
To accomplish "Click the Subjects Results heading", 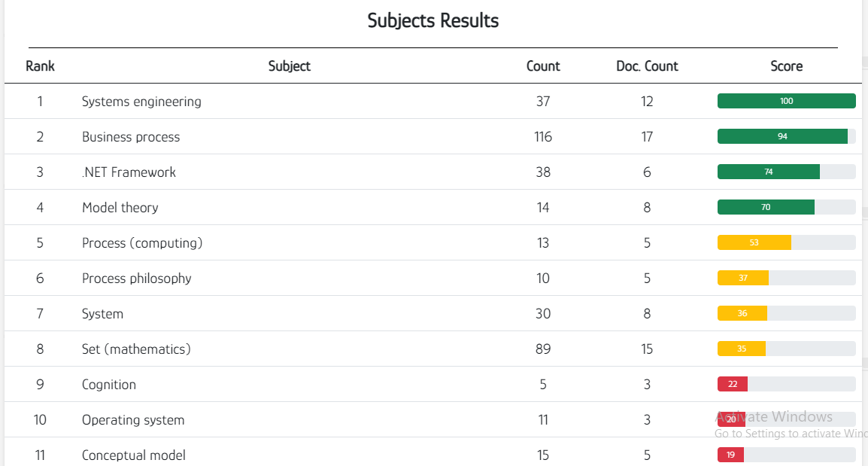I will pos(433,20).
